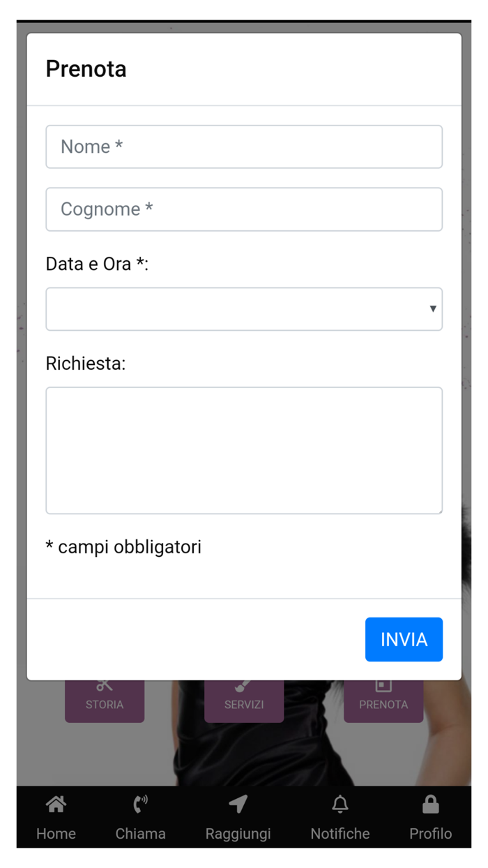Submit the form with INVIA

pos(404,639)
